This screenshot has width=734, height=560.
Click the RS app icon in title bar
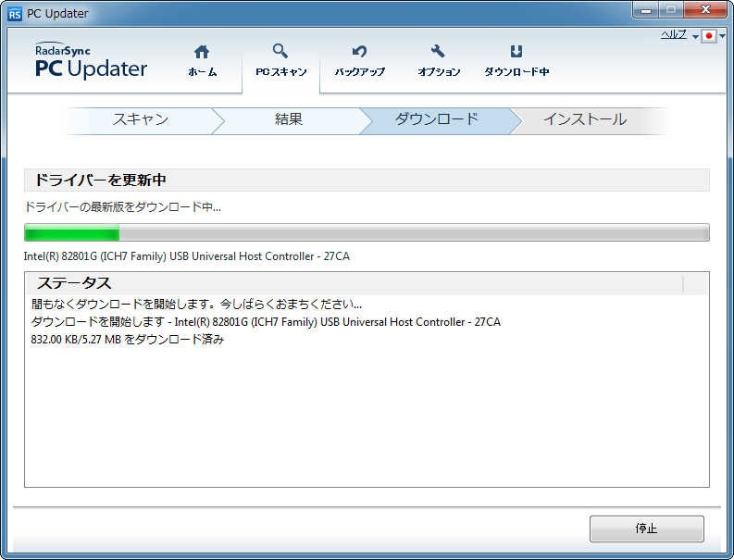click(x=15, y=14)
